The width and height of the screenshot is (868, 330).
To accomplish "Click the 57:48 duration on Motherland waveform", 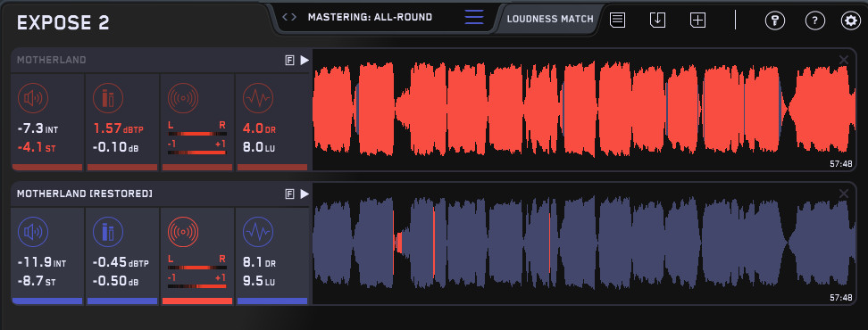I will [840, 163].
